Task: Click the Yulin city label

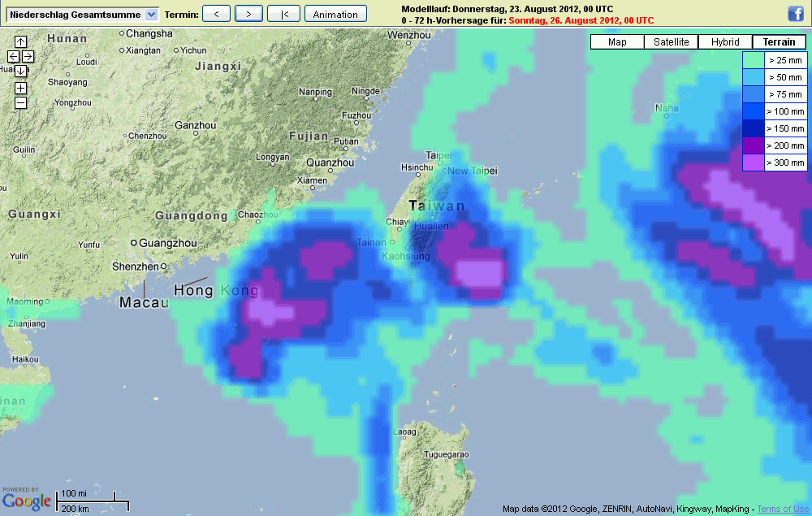Action: click(x=19, y=256)
